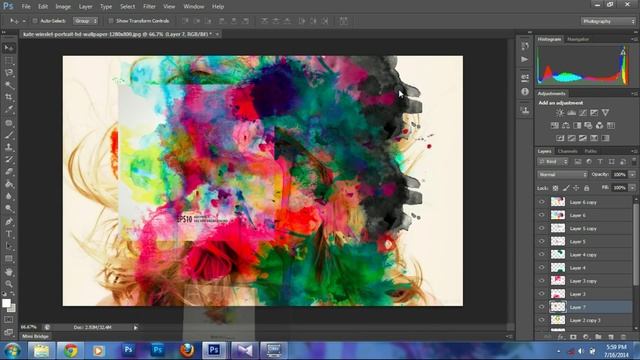Hide Layer 6 copy visibility eye
Image resolution: width=640 pixels, height=360 pixels.
[x=542, y=202]
